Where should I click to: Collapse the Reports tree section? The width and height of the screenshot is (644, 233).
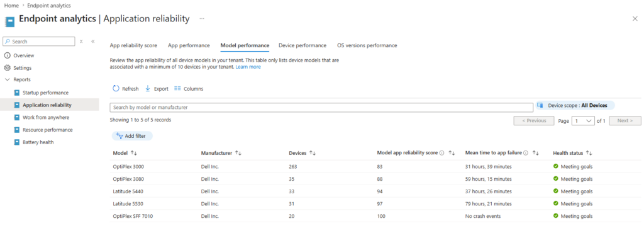point(7,80)
